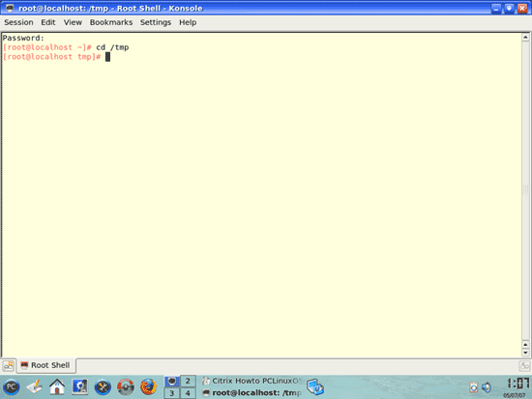This screenshot has height=399, width=532.
Task: Switch to virtual desktop 2
Action: [x=188, y=381]
